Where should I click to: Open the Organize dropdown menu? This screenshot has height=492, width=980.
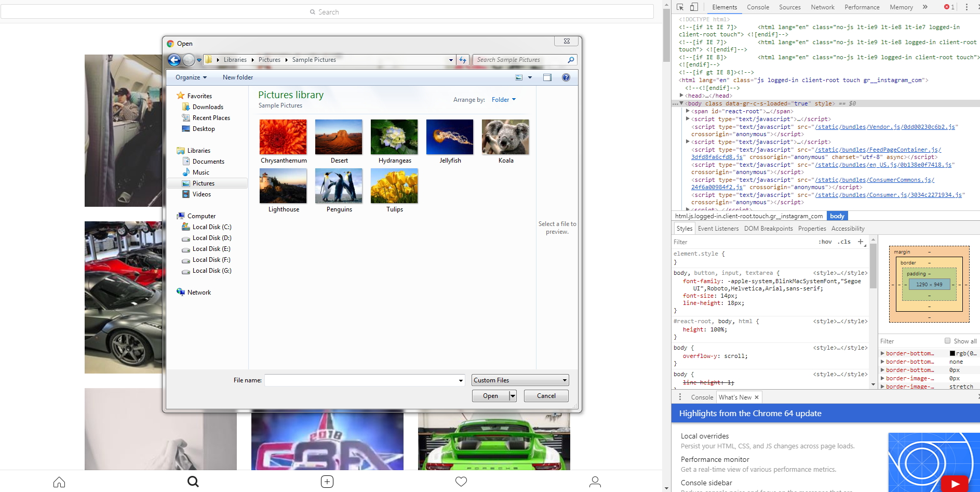tap(191, 77)
